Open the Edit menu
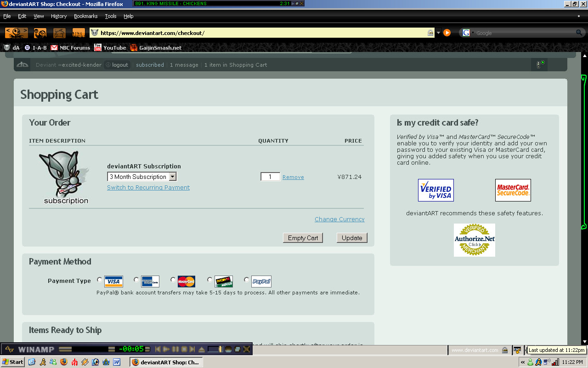Viewport: 588px width, 368px height. [22, 16]
